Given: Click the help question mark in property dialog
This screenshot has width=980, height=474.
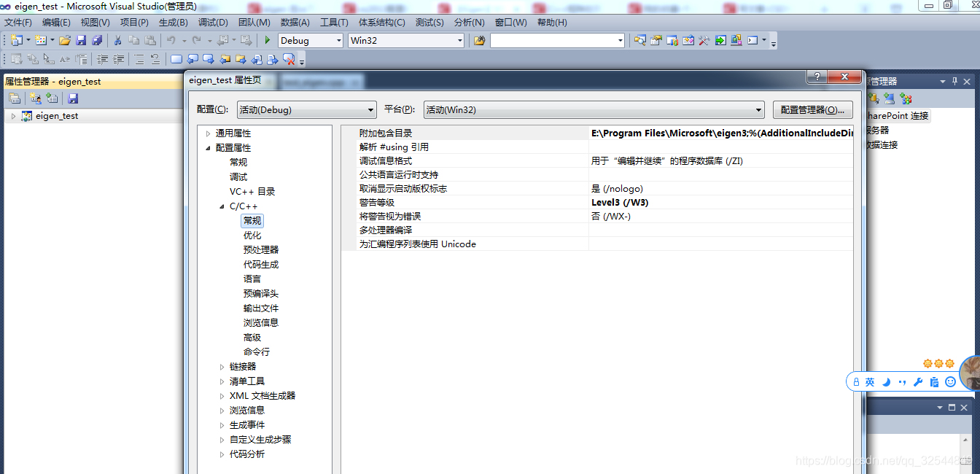Looking at the screenshot, I should tap(817, 77).
